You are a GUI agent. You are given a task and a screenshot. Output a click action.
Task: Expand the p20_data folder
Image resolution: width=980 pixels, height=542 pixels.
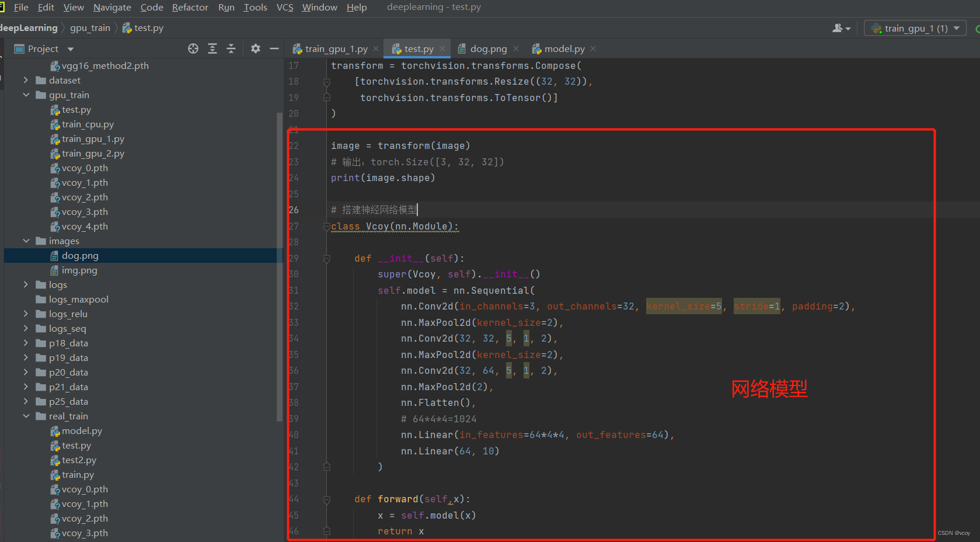tap(26, 372)
